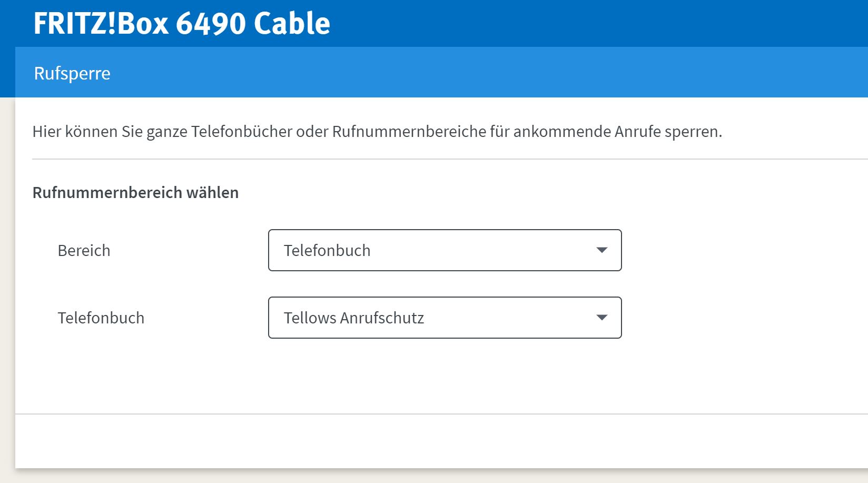The height and width of the screenshot is (483, 868).
Task: Click the Rufnummernbereich wählen heading
Action: [x=135, y=193]
